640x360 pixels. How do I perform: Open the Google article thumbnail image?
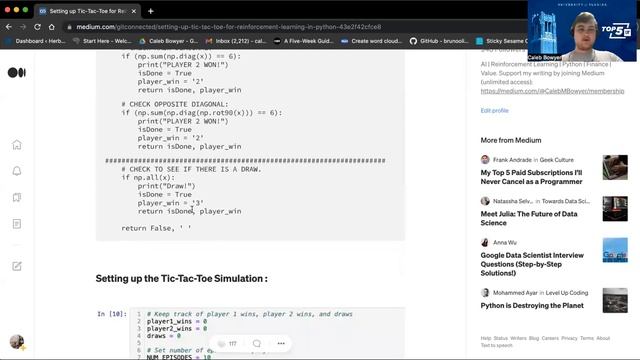click(615, 250)
